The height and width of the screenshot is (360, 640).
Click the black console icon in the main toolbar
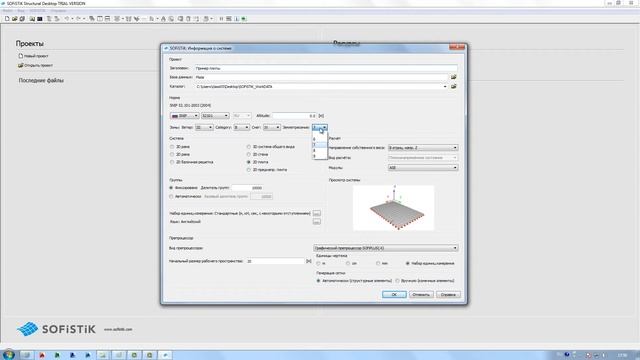coord(40,19)
